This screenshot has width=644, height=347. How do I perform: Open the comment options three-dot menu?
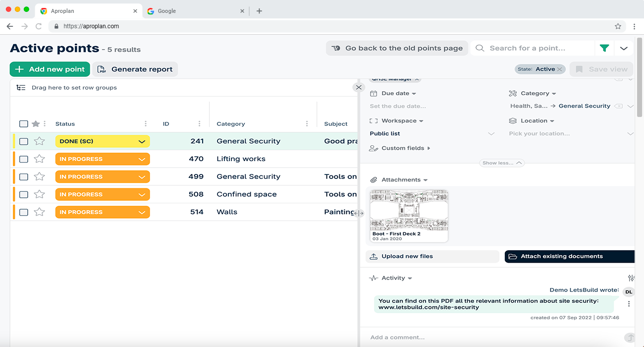pyautogui.click(x=629, y=304)
